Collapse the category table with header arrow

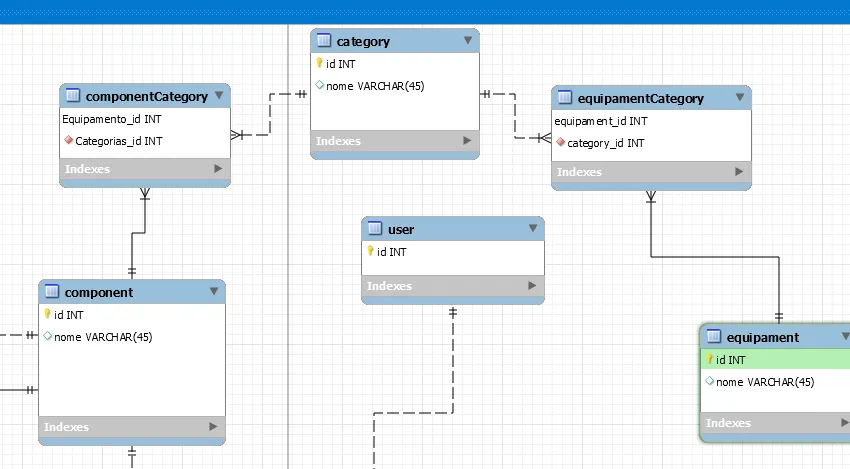pos(467,41)
